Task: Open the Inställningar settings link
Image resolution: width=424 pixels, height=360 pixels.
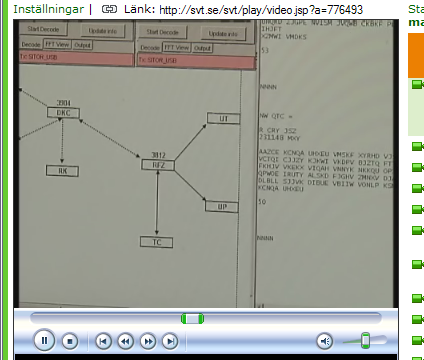Action: 49,9
